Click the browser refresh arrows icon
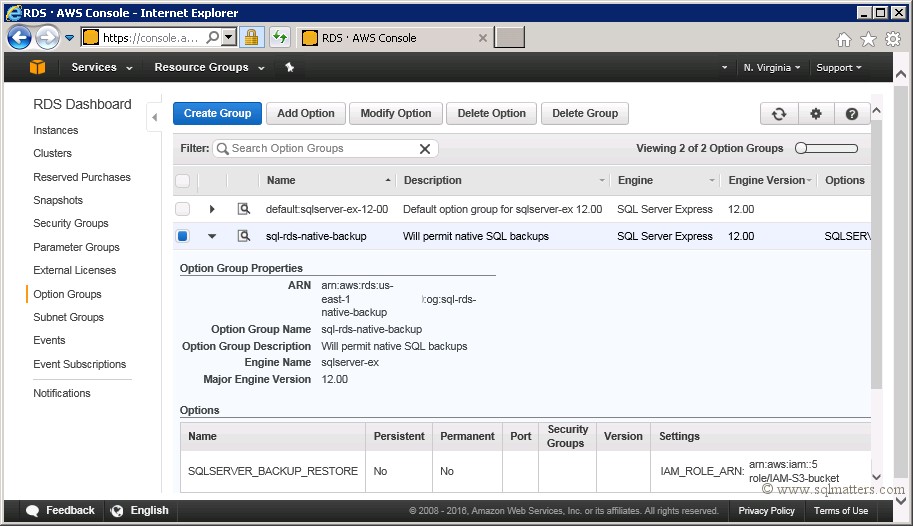Screen dimensions: 913x526 pyautogui.click(x=280, y=38)
